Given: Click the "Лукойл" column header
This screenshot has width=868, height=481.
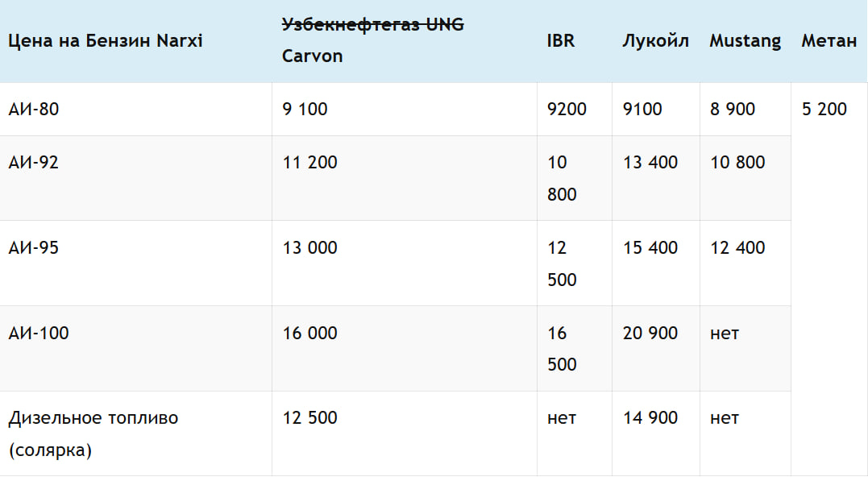Looking at the screenshot, I should tap(655, 41).
